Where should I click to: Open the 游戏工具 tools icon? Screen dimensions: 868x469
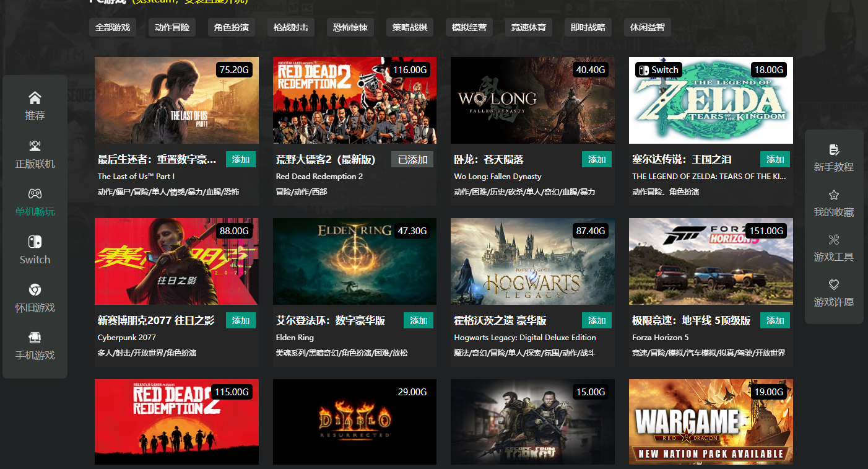(833, 240)
